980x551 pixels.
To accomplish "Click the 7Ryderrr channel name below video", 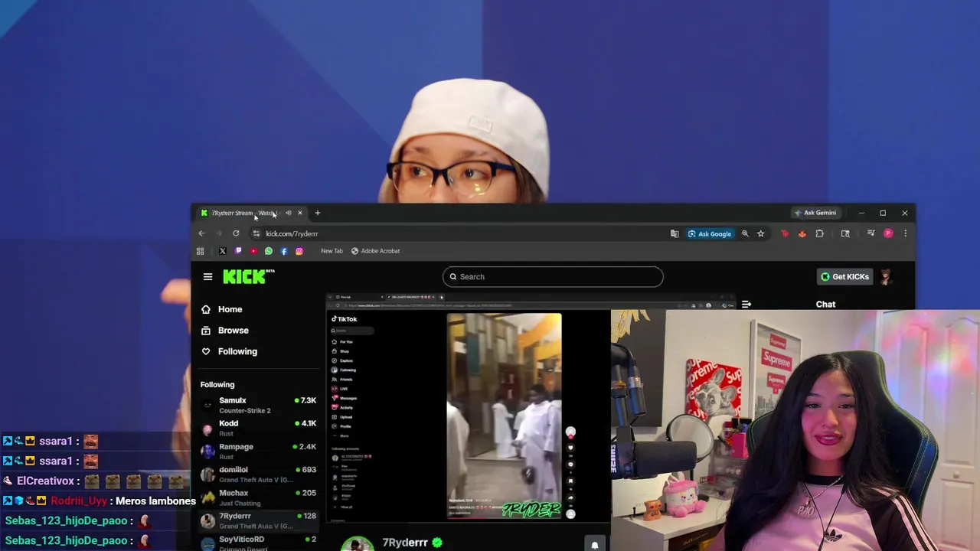I will [x=405, y=543].
